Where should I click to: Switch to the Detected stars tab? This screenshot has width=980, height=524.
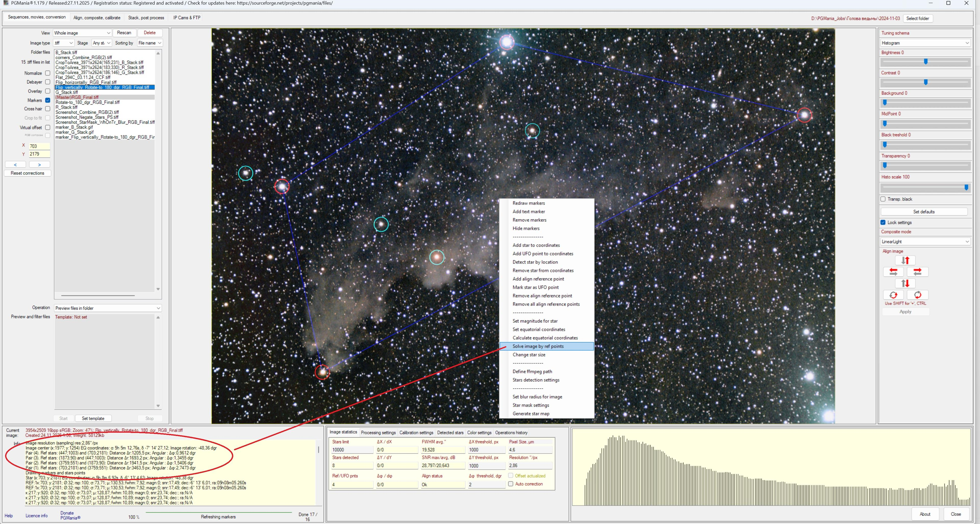[x=450, y=433]
